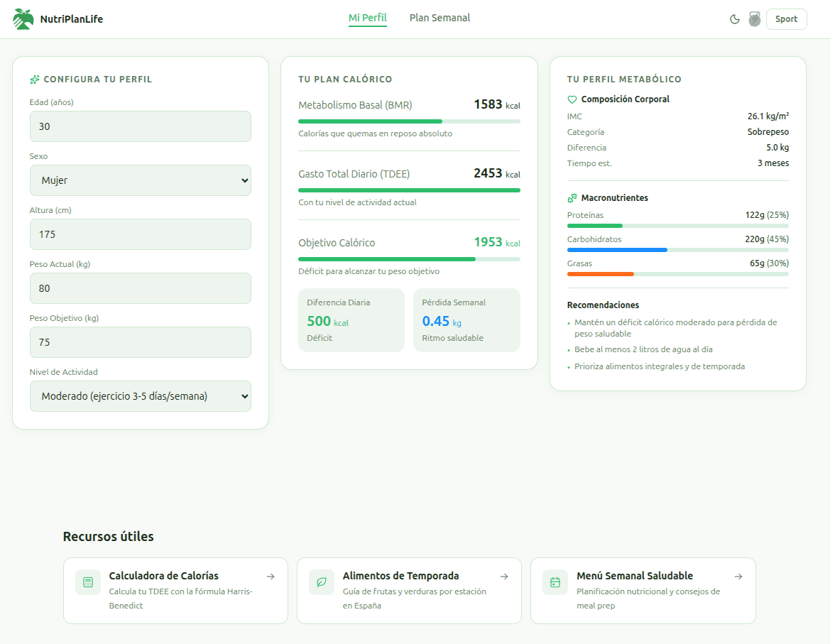Expand the Nivel de Actividad dropdown
The height and width of the screenshot is (644, 830).
141,396
